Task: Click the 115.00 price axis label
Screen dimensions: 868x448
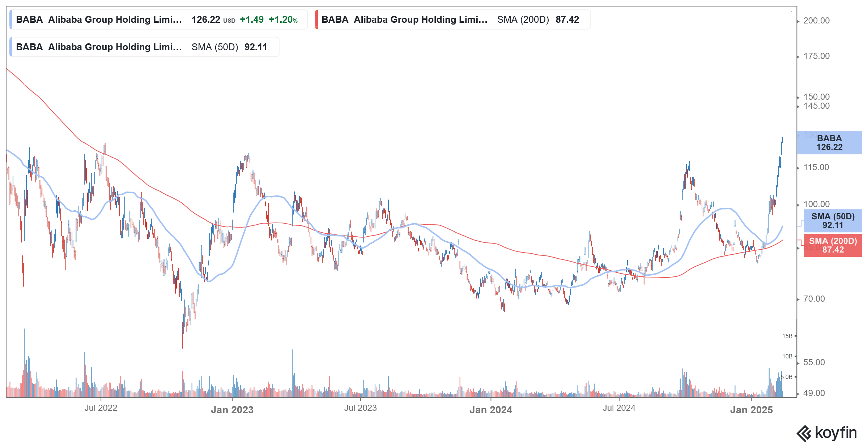Action: [x=816, y=167]
